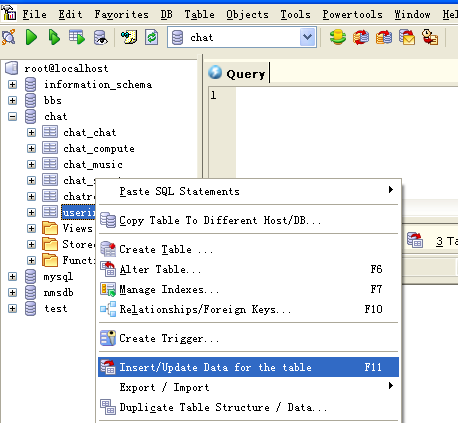
Task: Click the Views folder icon
Action: 50,228
